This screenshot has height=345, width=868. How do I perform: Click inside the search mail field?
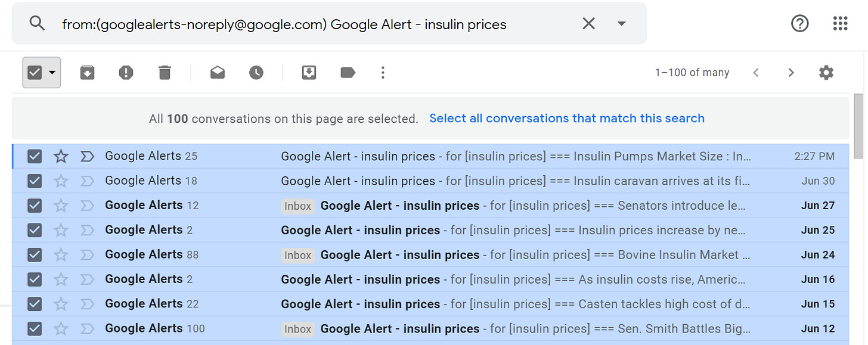(316, 24)
